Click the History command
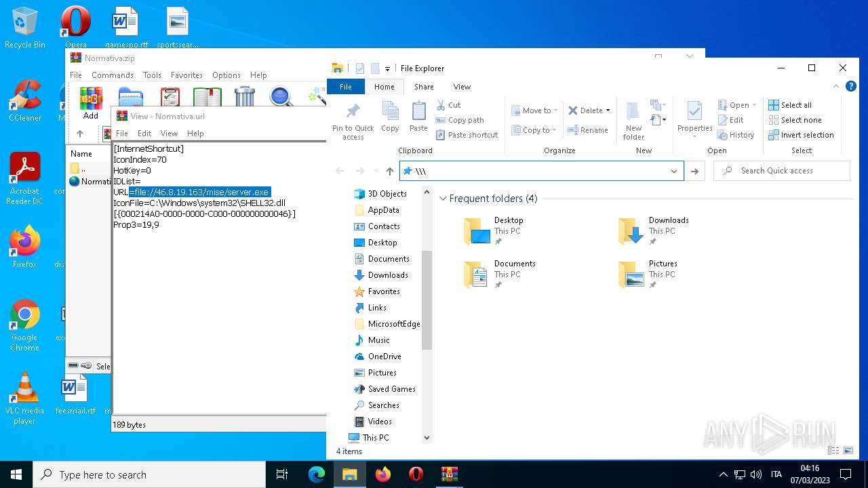This screenshot has width=868, height=488. click(736, 135)
